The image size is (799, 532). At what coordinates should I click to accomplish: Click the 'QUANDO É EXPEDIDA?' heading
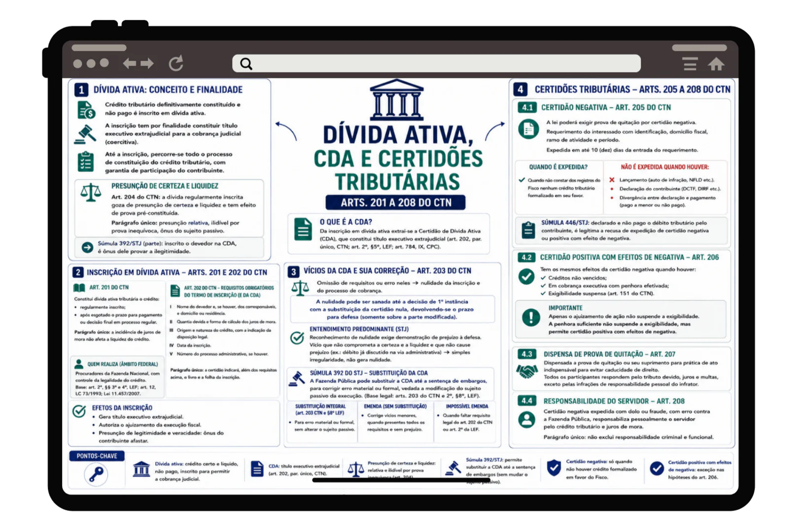(x=558, y=167)
